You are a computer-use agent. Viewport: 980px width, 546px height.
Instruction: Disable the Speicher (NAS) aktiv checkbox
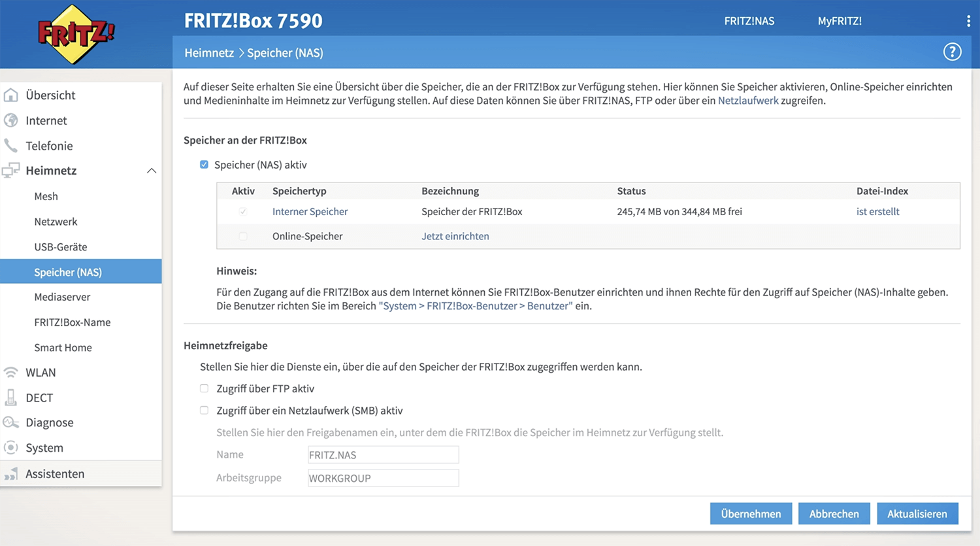204,165
